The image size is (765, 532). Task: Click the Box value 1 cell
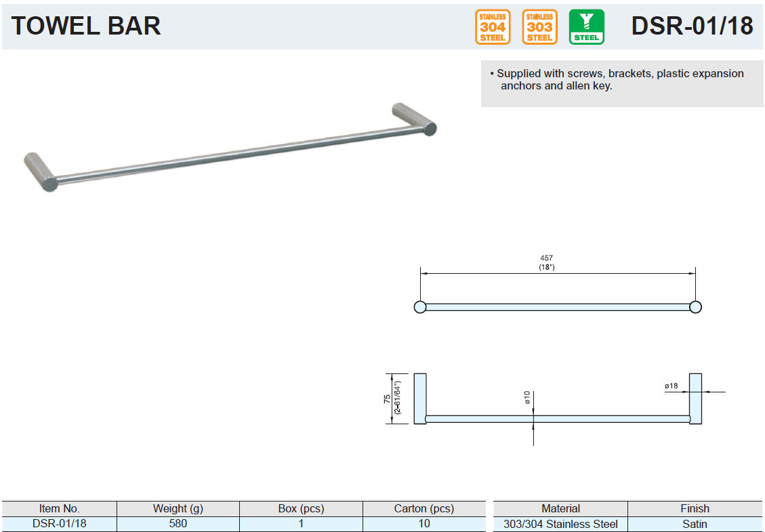tap(301, 524)
